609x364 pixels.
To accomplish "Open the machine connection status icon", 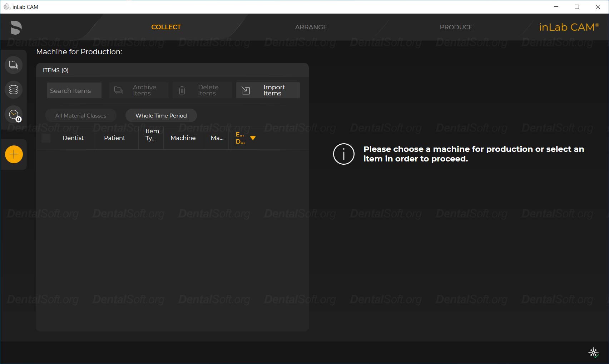I will 593,353.
